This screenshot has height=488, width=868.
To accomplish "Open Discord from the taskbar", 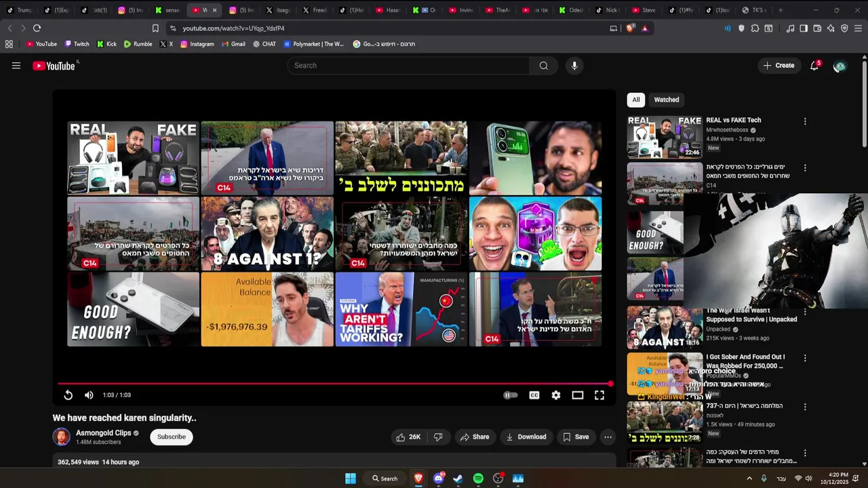I will click(x=438, y=479).
